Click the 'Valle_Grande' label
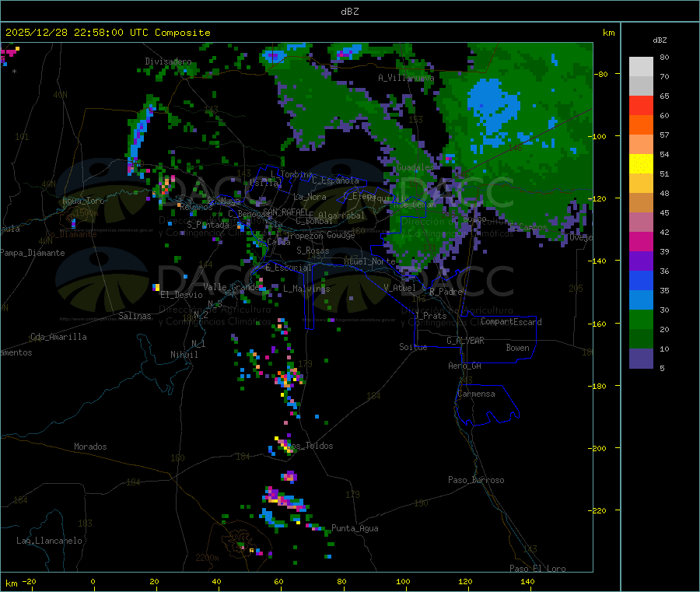Viewport: 700px width, 592px height. (x=231, y=287)
